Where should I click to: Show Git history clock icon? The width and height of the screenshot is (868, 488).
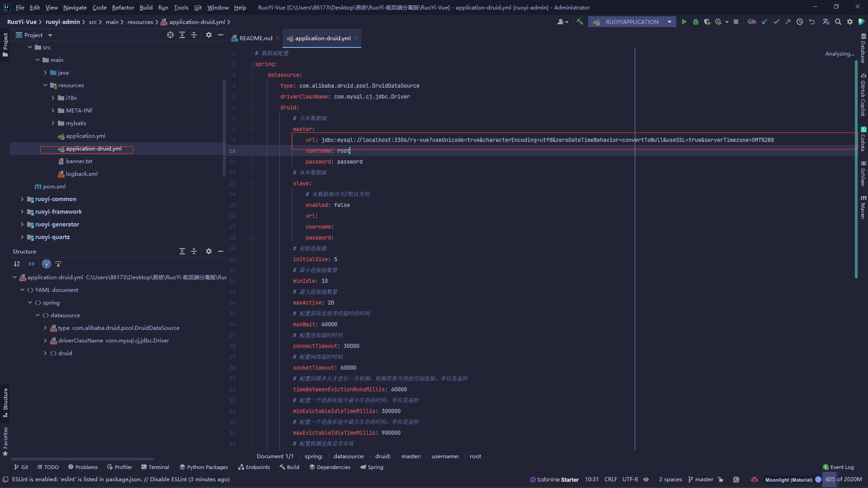800,22
